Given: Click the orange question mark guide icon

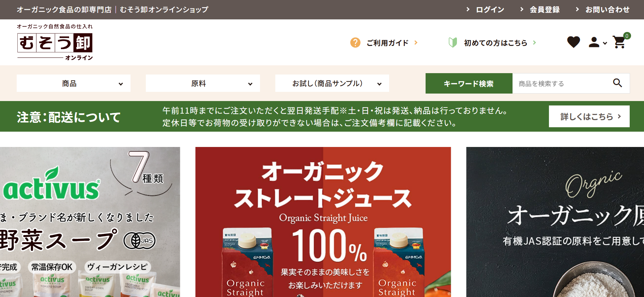Looking at the screenshot, I should [x=355, y=43].
